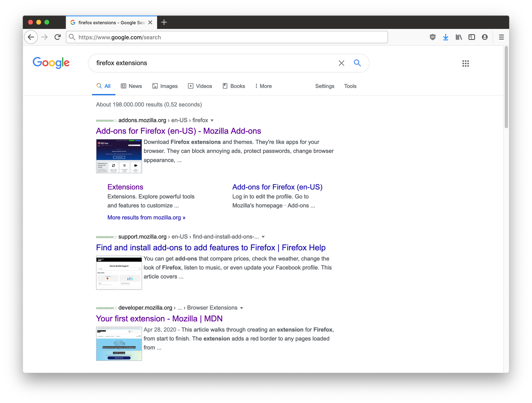Expand dropdown beside Browser Extensions breadcrumb
This screenshot has height=403, width=532.
point(241,308)
